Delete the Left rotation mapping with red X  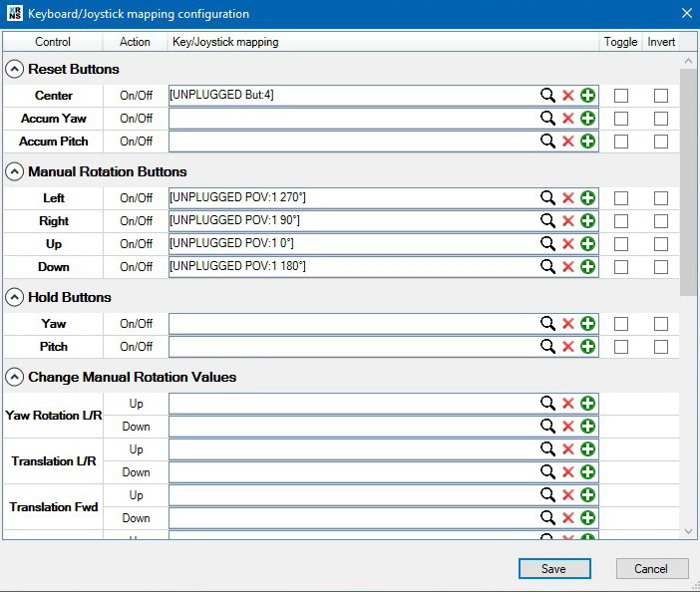(x=567, y=198)
